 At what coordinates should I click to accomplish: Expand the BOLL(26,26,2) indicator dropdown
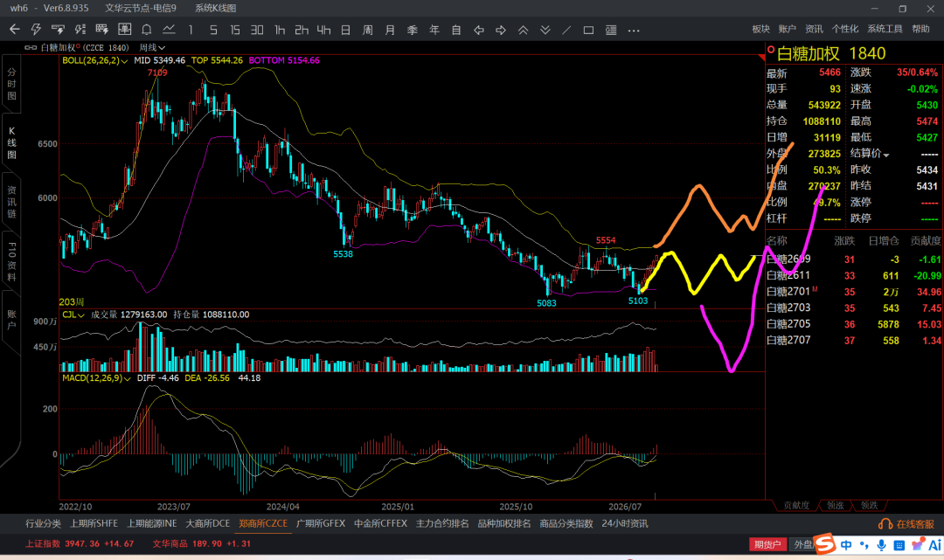click(95, 60)
